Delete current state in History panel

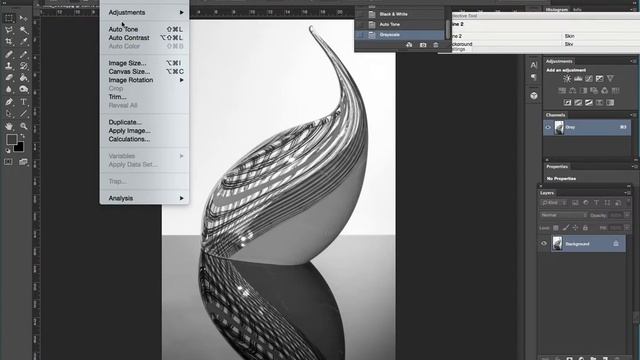[x=436, y=45]
